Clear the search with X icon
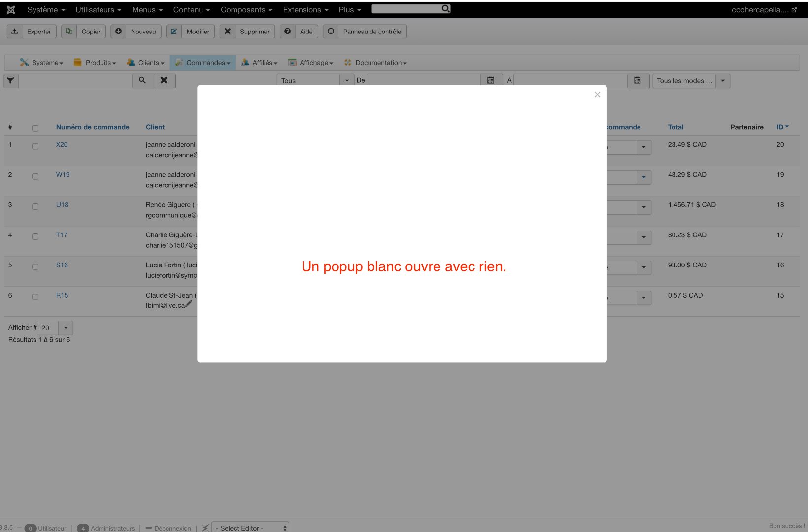Screen dimensions: 808x532 [x=164, y=80]
